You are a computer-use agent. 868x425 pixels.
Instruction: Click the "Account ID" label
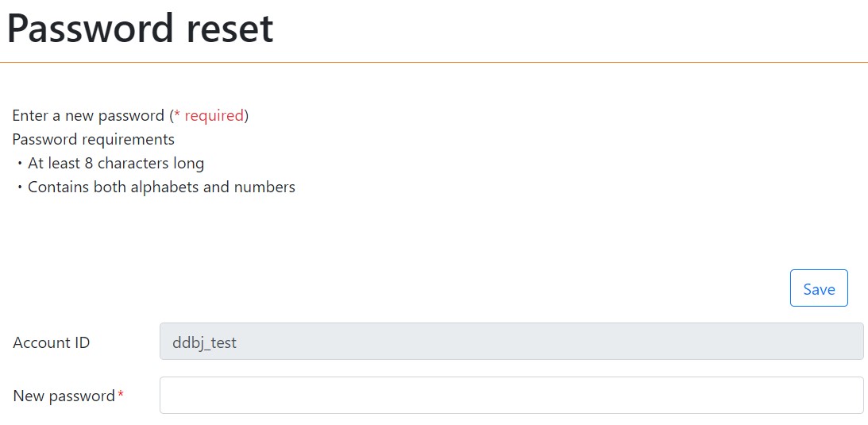(52, 343)
